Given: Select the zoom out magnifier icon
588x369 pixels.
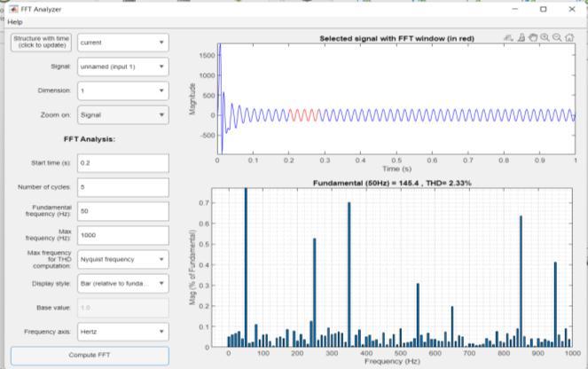Looking at the screenshot, I should [557, 37].
